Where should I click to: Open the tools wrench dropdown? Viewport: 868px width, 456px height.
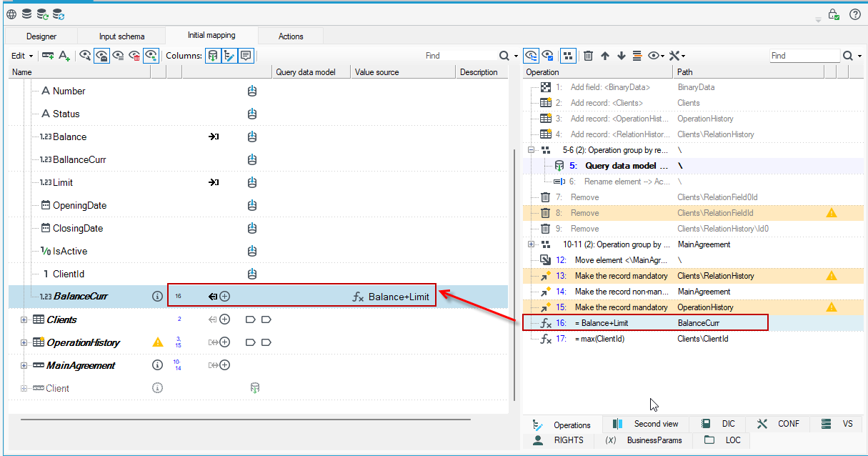pyautogui.click(x=677, y=56)
